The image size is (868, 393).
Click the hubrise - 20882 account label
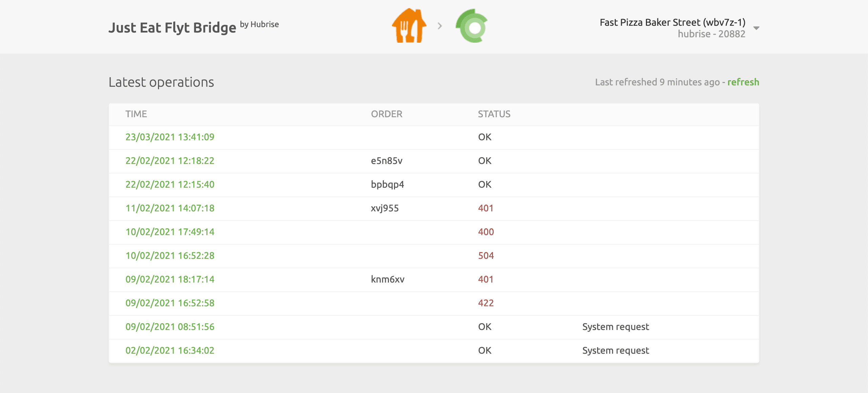coord(711,34)
